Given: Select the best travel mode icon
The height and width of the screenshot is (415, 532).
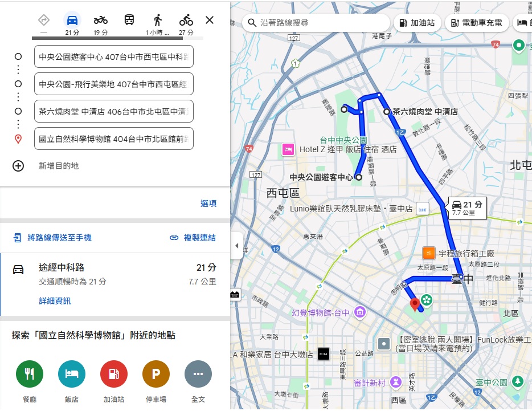Looking at the screenshot, I should (44, 20).
